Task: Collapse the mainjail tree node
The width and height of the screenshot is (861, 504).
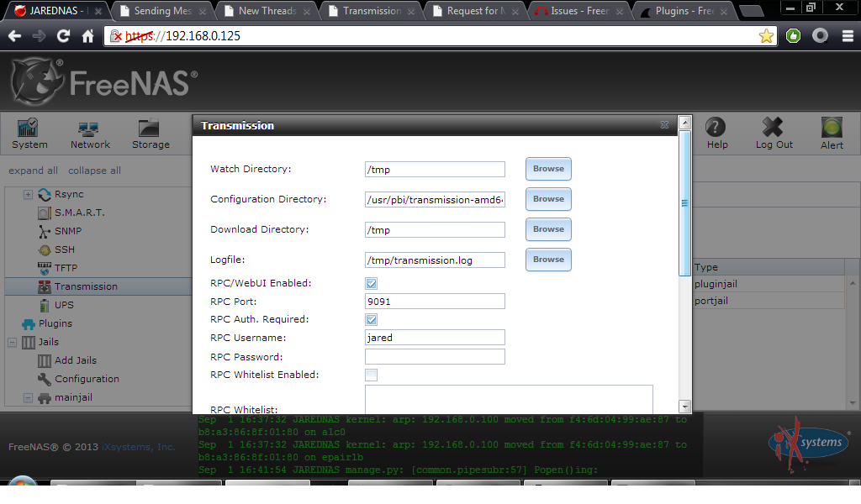Action: point(28,397)
